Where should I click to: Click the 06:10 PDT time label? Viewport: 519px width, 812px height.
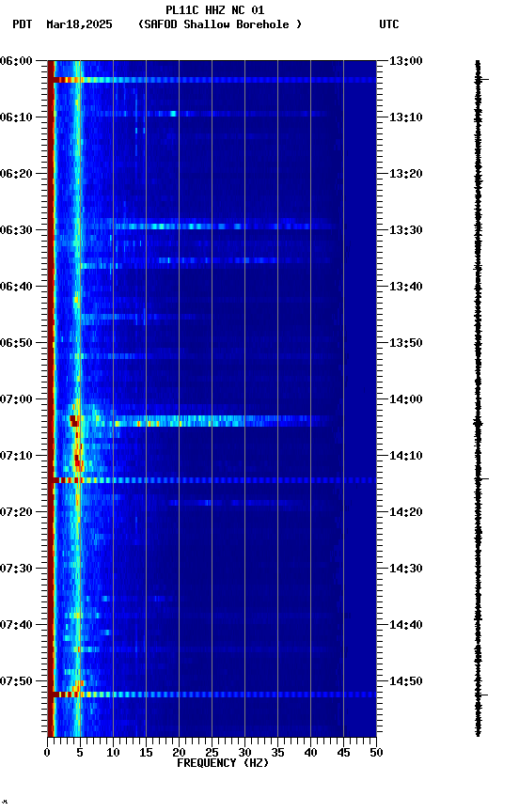point(16,117)
